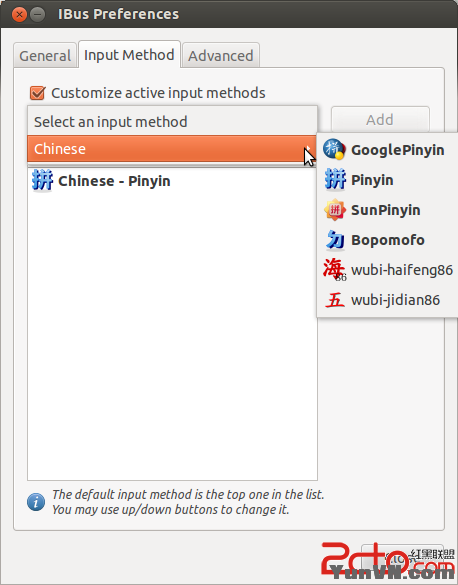Choose SunPinyin text label in submenu
This screenshot has width=458, height=585.
386,210
